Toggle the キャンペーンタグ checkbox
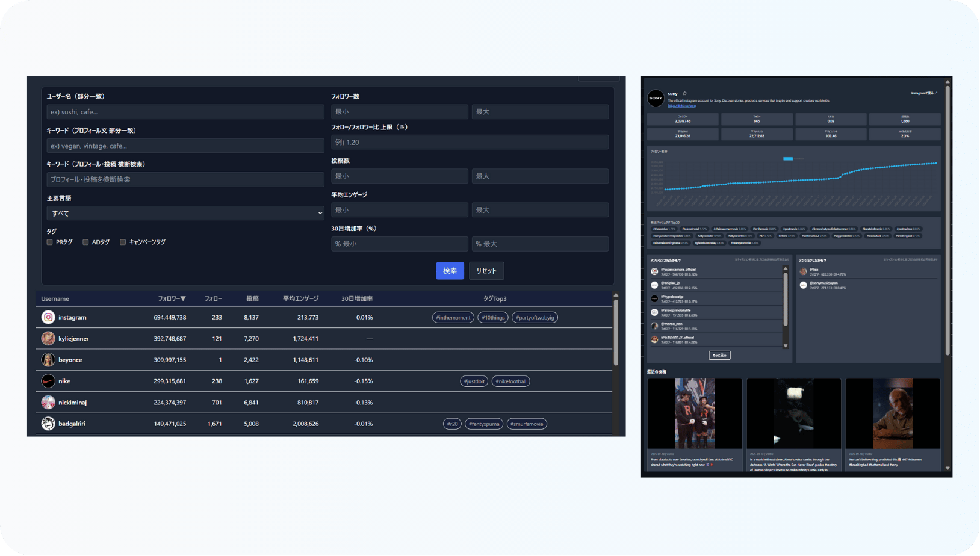The height and width of the screenshot is (556, 980). (x=123, y=242)
